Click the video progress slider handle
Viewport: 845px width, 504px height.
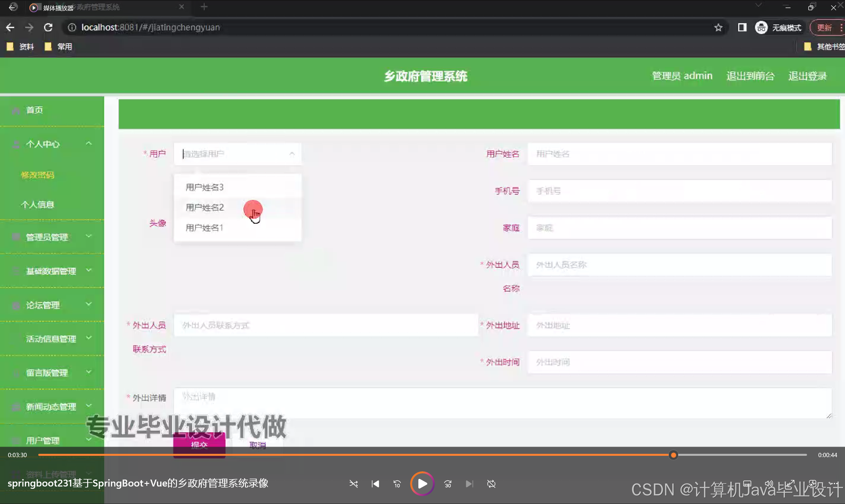pyautogui.click(x=673, y=455)
